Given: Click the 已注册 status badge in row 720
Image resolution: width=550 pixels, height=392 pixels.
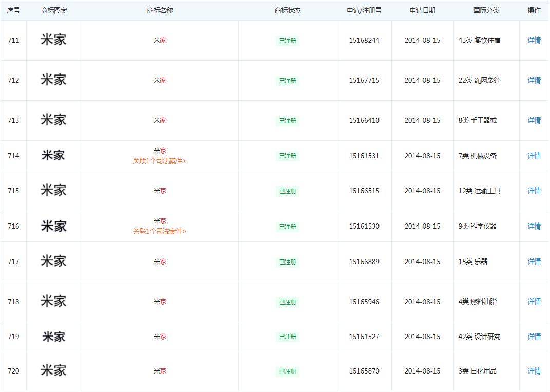Looking at the screenshot, I should (288, 371).
